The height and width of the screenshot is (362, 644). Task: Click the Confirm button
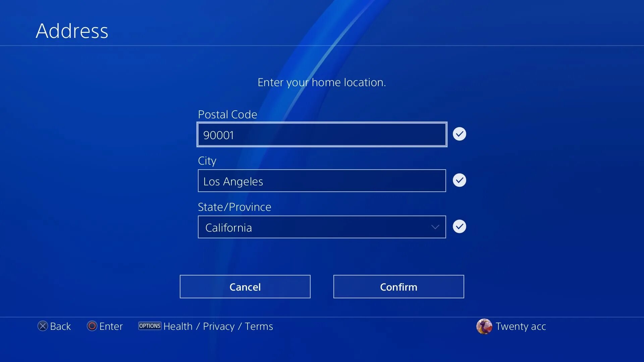(x=398, y=287)
